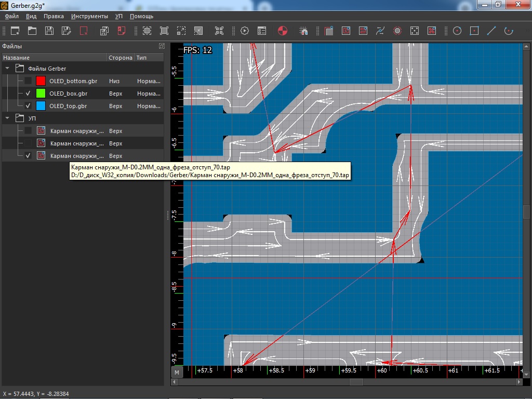This screenshot has width=532, height=399.
Task: Uncheck the OLED_top.gbr layer checkbox
Action: click(x=28, y=106)
